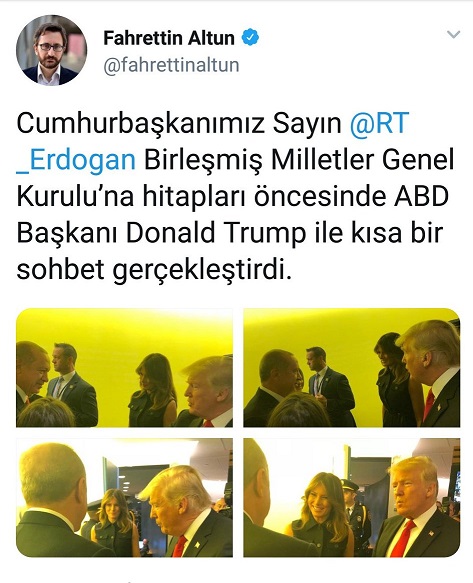Open Fahrettin Altun's profile avatar

click(x=51, y=50)
